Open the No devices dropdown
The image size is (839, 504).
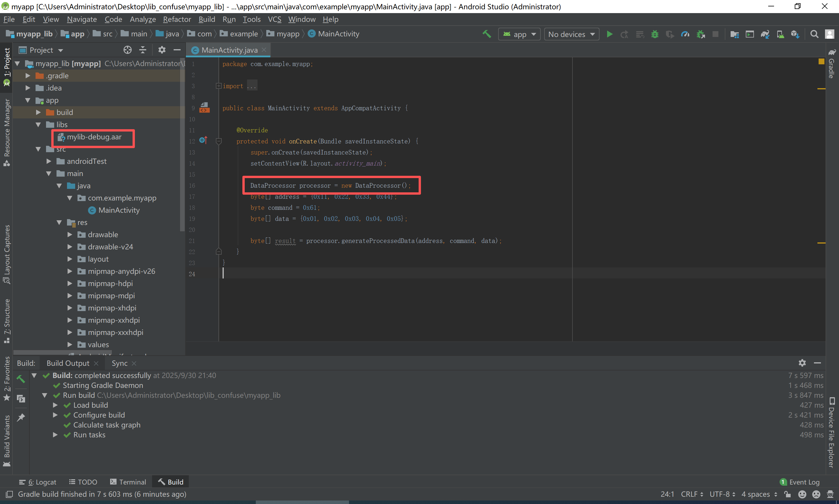(x=572, y=34)
